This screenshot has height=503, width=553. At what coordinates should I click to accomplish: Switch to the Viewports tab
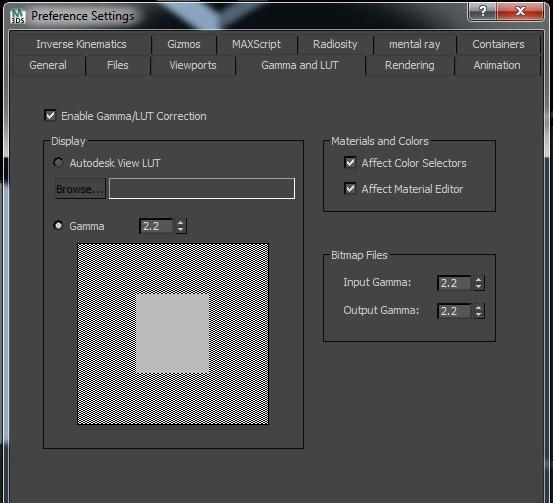pyautogui.click(x=193, y=65)
